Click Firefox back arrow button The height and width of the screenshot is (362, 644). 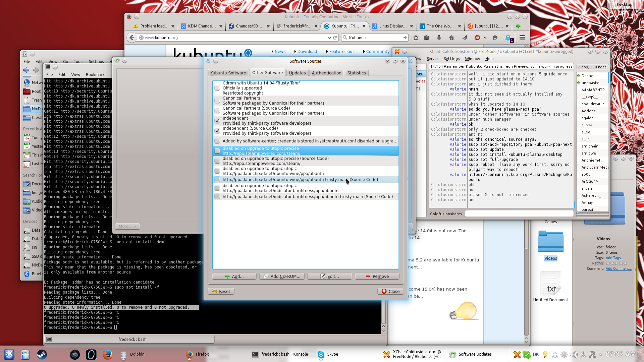tap(132, 38)
